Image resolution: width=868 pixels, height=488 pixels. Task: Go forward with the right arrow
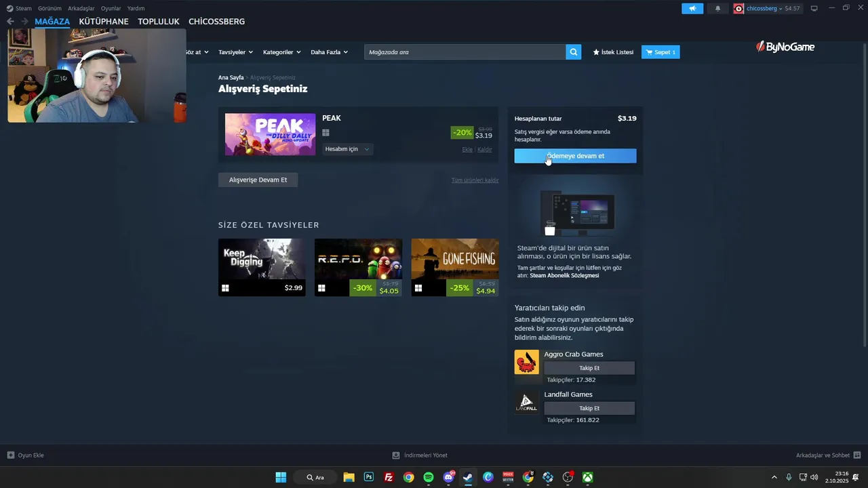pyautogui.click(x=24, y=22)
